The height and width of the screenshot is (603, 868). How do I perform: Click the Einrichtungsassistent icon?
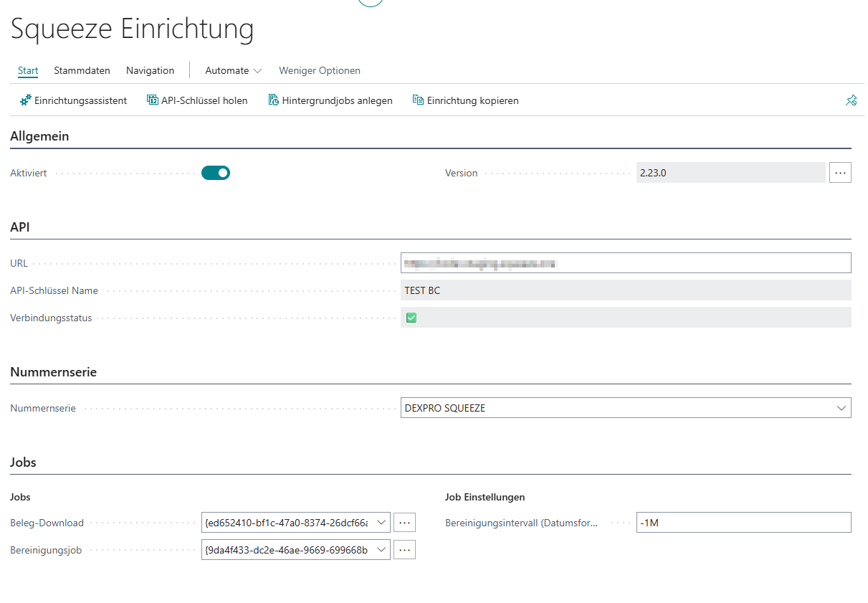26,100
